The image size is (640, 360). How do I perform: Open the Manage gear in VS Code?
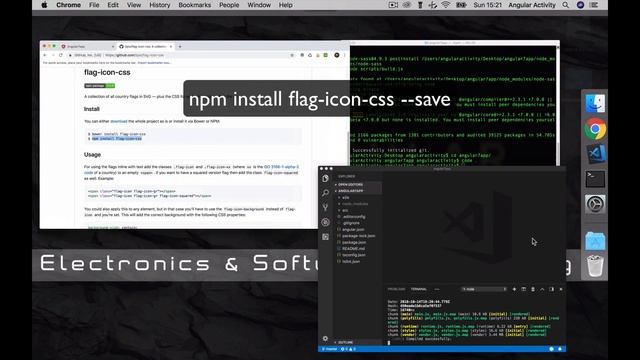coord(325,338)
